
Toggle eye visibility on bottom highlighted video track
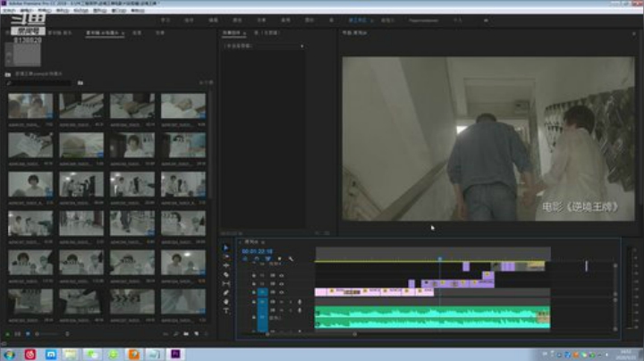click(x=282, y=292)
